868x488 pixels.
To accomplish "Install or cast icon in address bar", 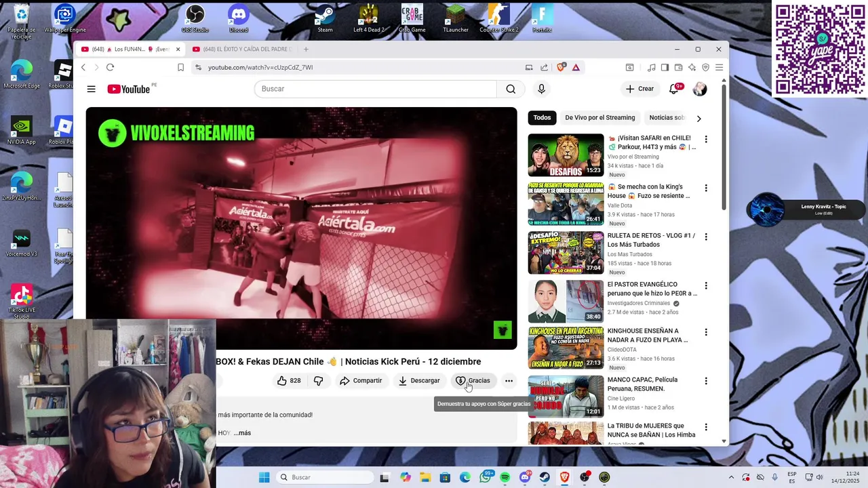I will (x=529, y=67).
